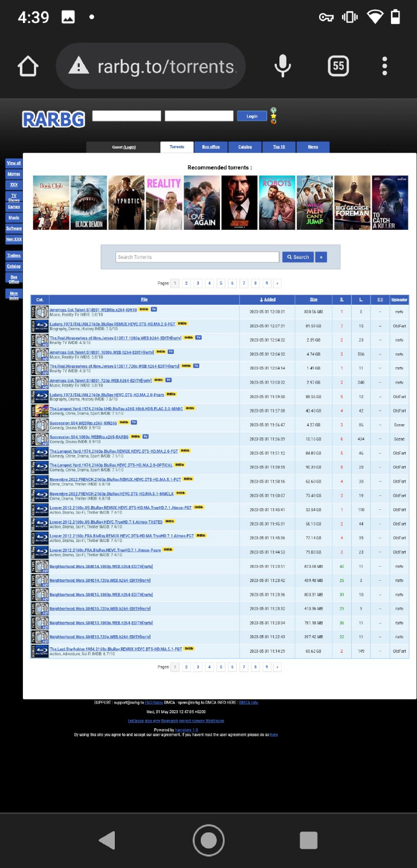Tap Android home circle button
The width and height of the screenshot is (417, 868).
coord(208,840)
